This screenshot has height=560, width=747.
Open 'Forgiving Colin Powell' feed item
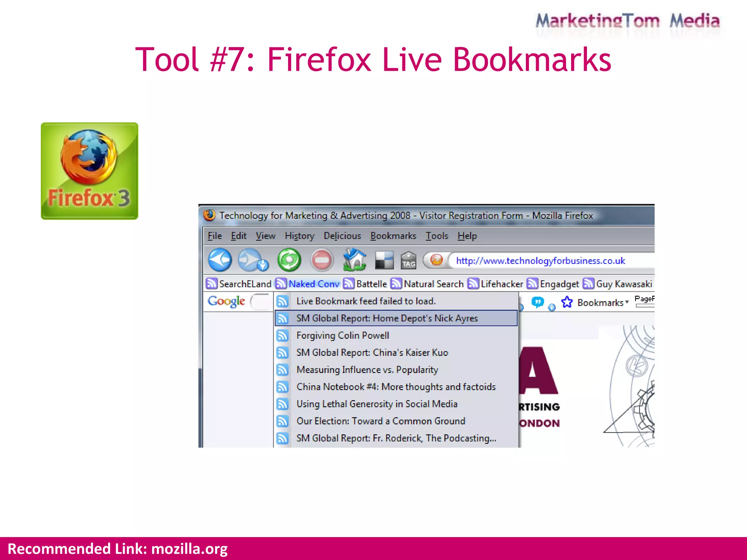pyautogui.click(x=396, y=335)
